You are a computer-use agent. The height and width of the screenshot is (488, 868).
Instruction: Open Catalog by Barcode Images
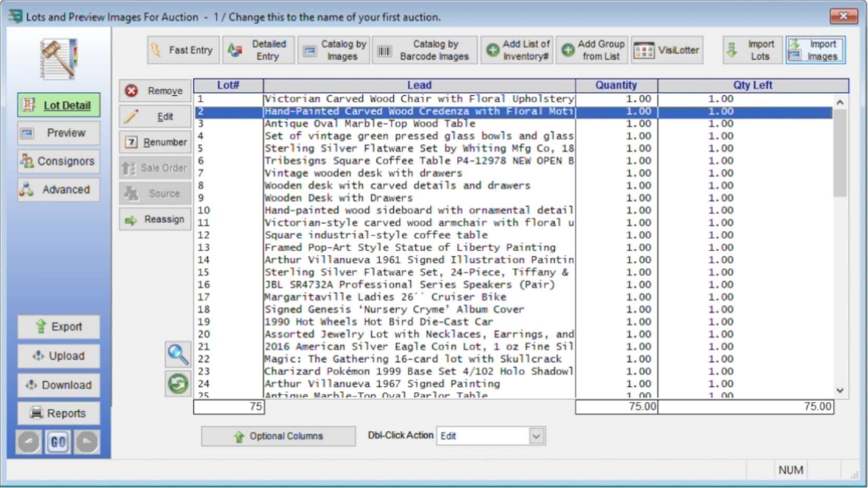[x=424, y=50]
